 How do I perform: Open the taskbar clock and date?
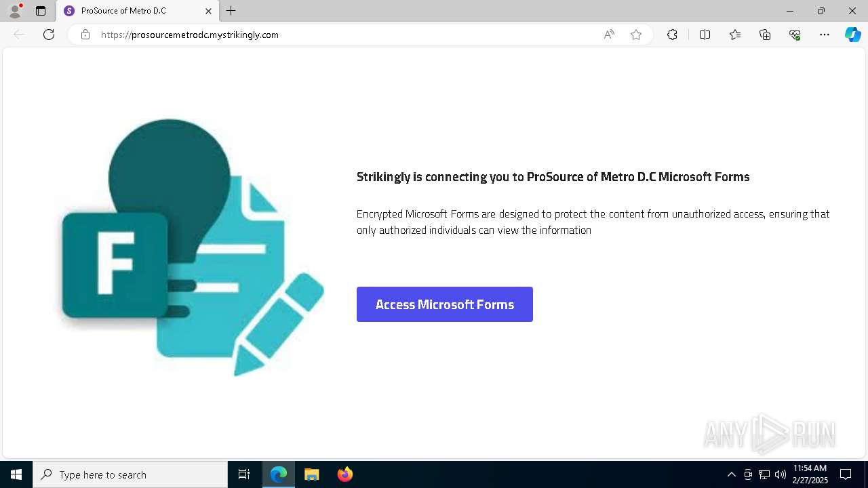click(810, 474)
